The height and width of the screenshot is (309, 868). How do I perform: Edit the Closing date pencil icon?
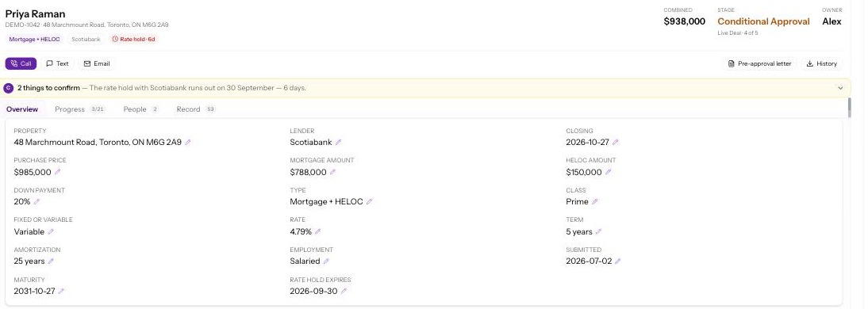615,142
